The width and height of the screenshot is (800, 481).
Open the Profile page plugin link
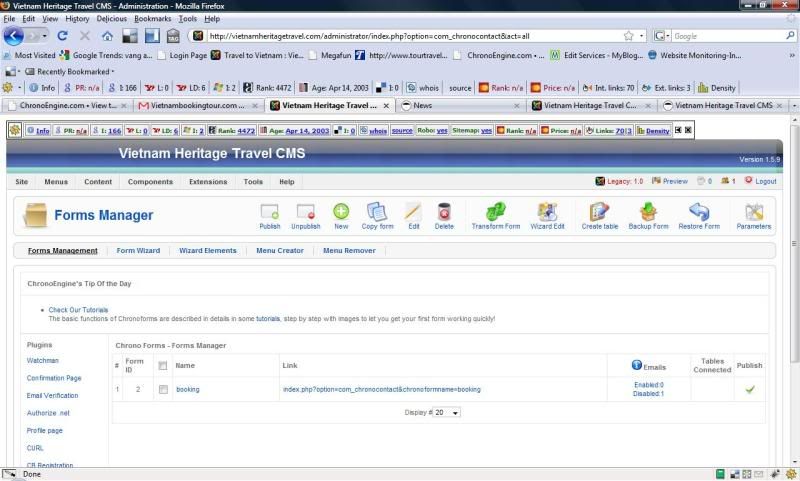[44, 431]
